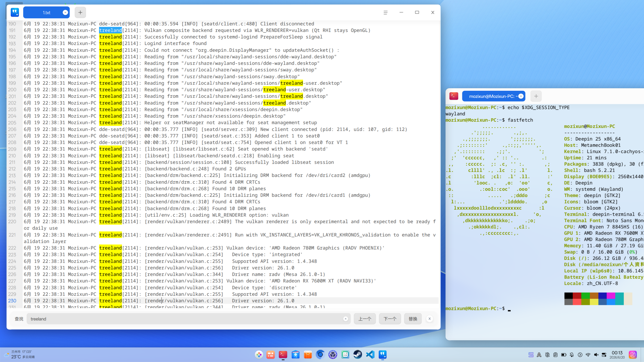Open the app store bag icon in dock
The width and height of the screenshot is (644, 362).
pos(308,355)
